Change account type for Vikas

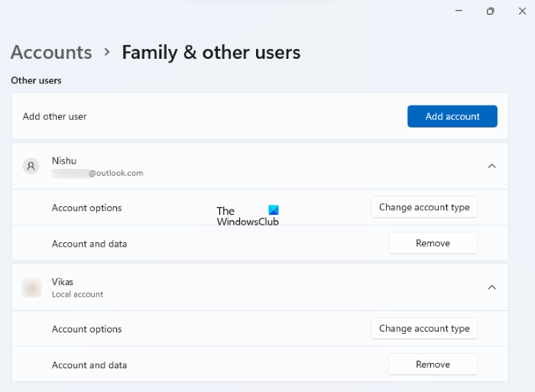pyautogui.click(x=424, y=329)
